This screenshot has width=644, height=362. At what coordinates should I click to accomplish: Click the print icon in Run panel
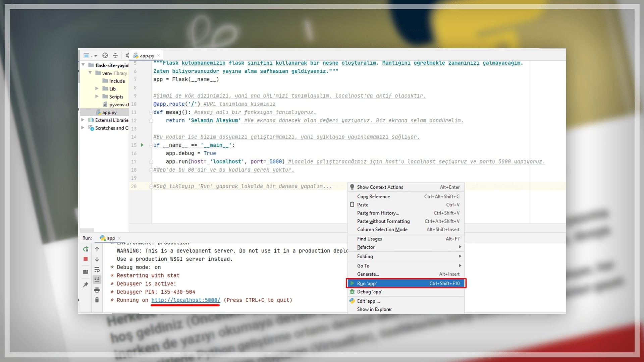(97, 290)
